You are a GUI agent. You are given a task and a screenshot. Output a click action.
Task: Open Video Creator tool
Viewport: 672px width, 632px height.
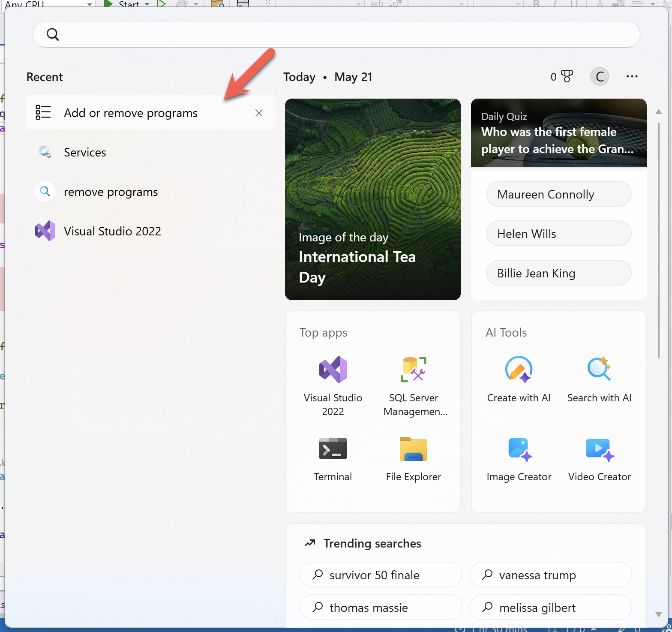599,460
